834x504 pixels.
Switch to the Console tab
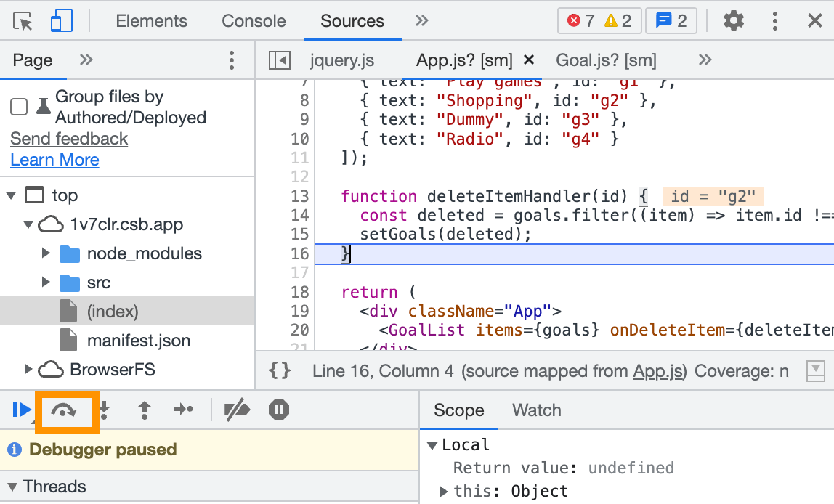(x=254, y=21)
